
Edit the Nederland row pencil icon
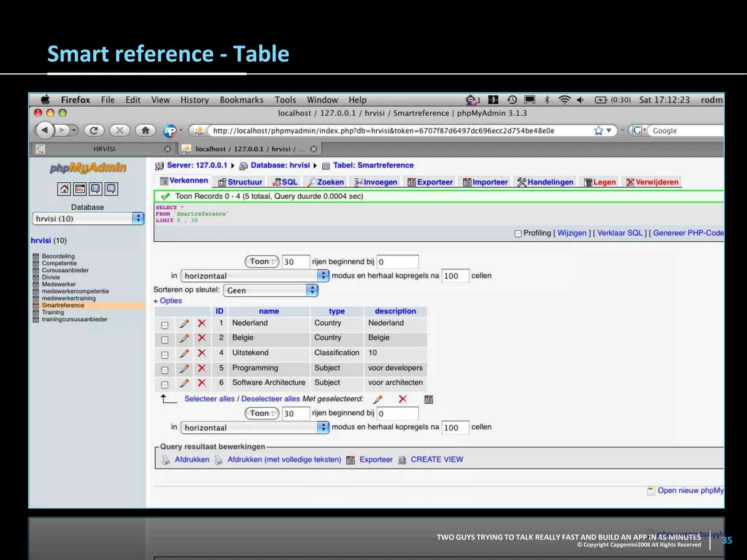click(x=184, y=323)
